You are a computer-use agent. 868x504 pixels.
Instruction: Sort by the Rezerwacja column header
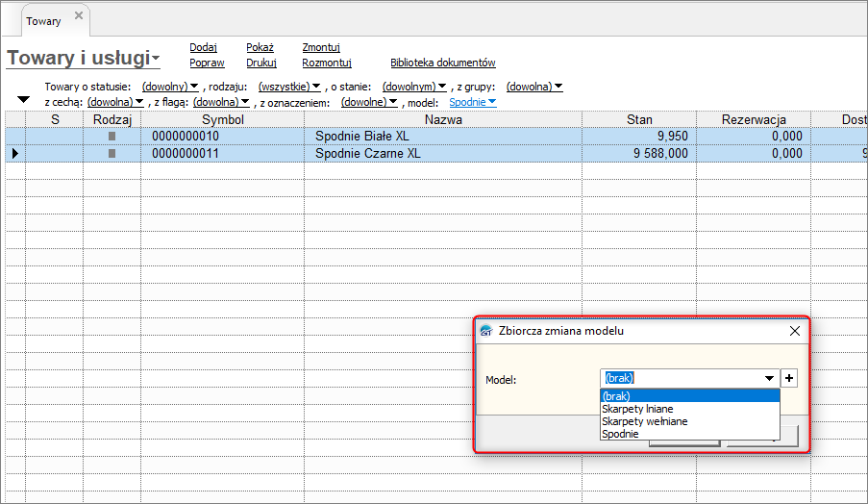click(754, 119)
